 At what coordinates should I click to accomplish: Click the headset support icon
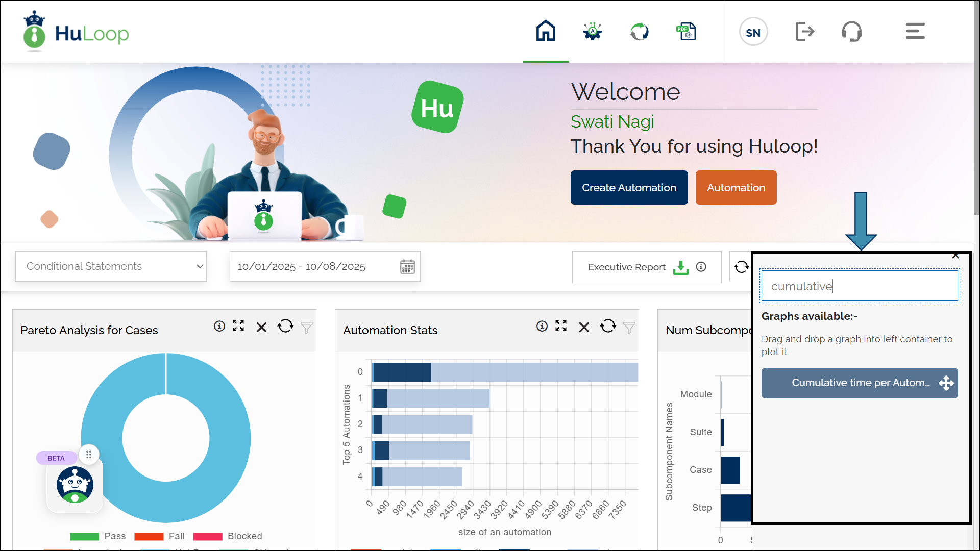coord(852,31)
